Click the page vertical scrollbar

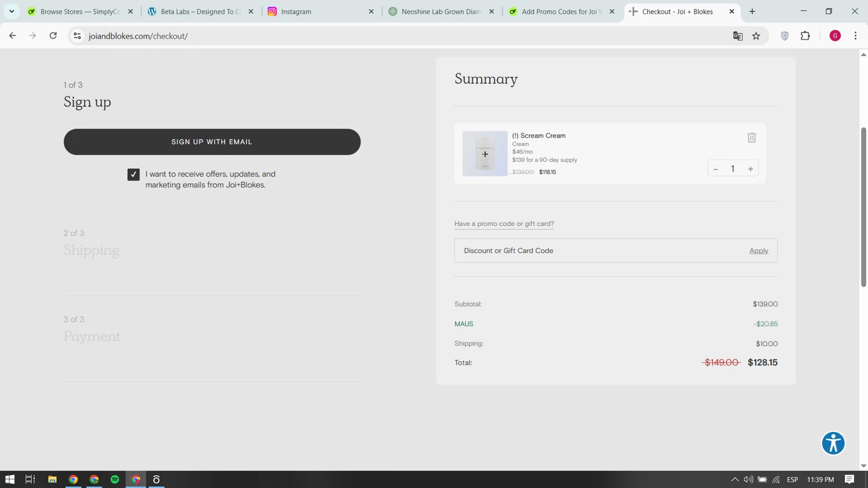click(863, 208)
